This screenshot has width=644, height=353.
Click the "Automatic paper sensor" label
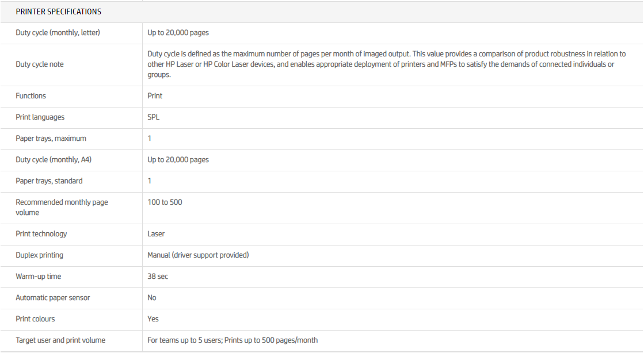pos(53,298)
